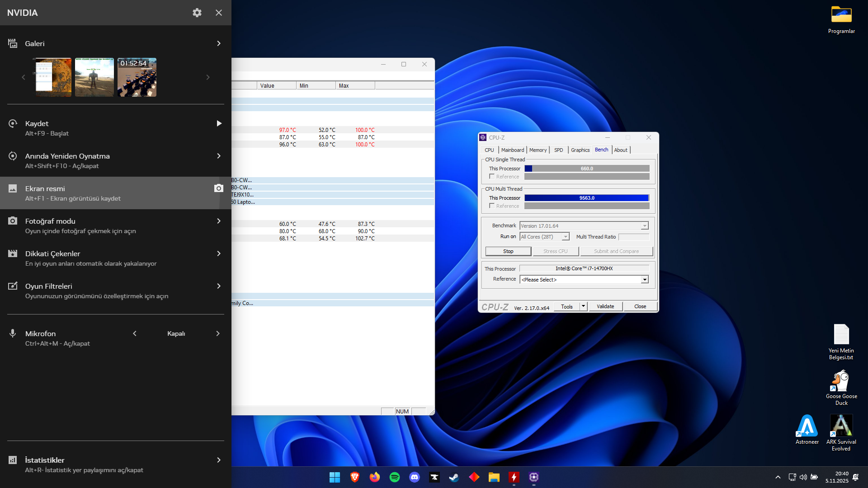
Task: Open second gallery thumbnail with character
Action: [x=94, y=77]
